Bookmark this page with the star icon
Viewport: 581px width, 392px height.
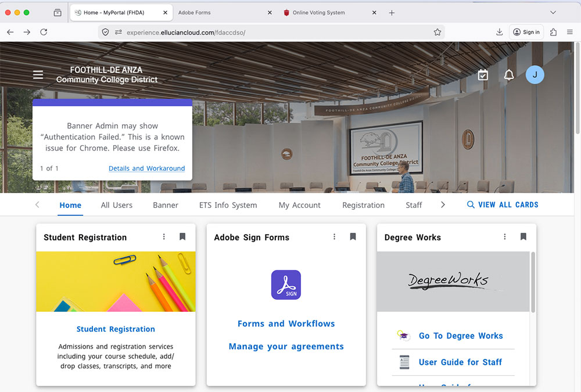[x=437, y=33]
